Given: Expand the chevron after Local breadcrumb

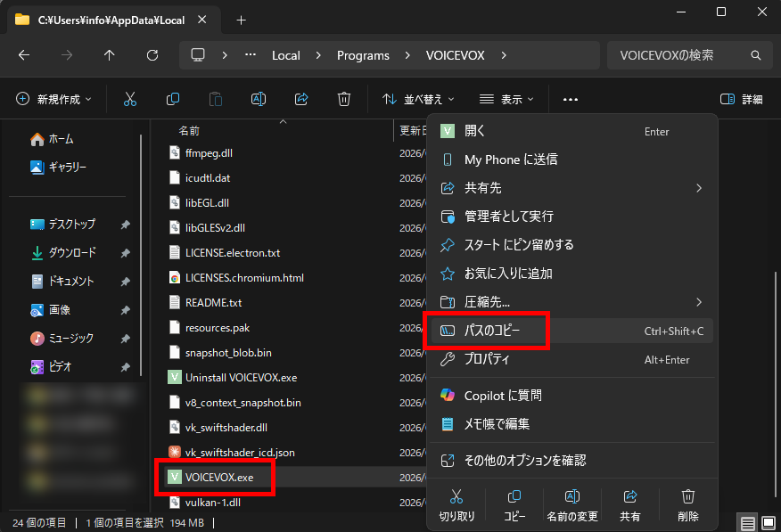Looking at the screenshot, I should pyautogui.click(x=318, y=55).
